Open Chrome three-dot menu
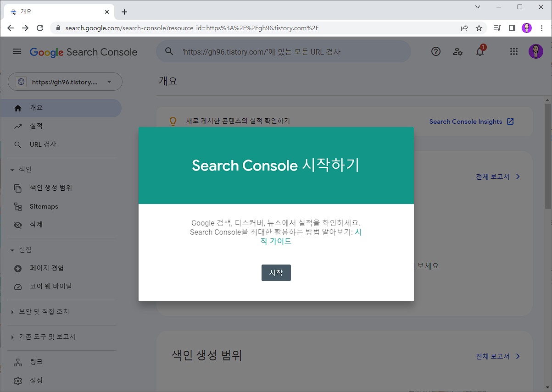The width and height of the screenshot is (552, 392). (541, 28)
